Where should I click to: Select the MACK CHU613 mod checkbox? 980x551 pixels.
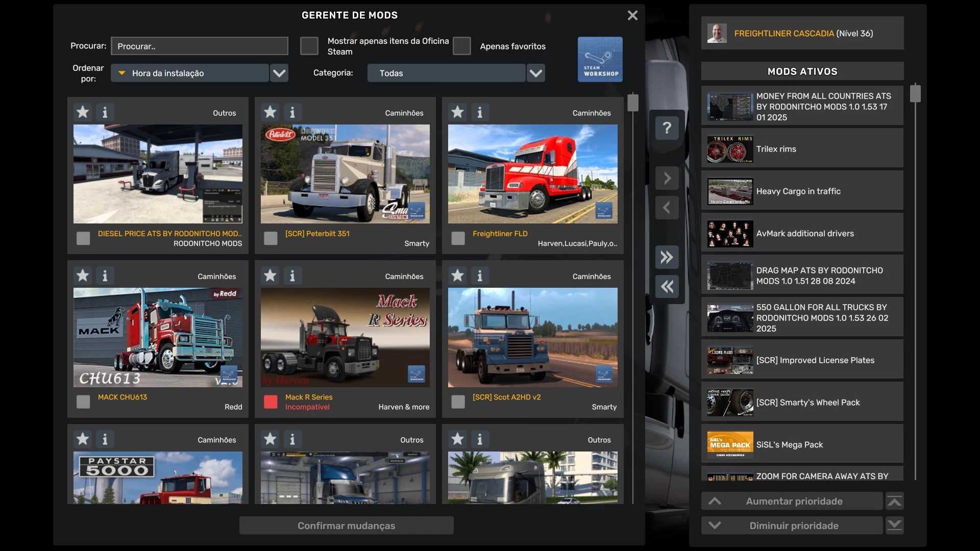83,402
